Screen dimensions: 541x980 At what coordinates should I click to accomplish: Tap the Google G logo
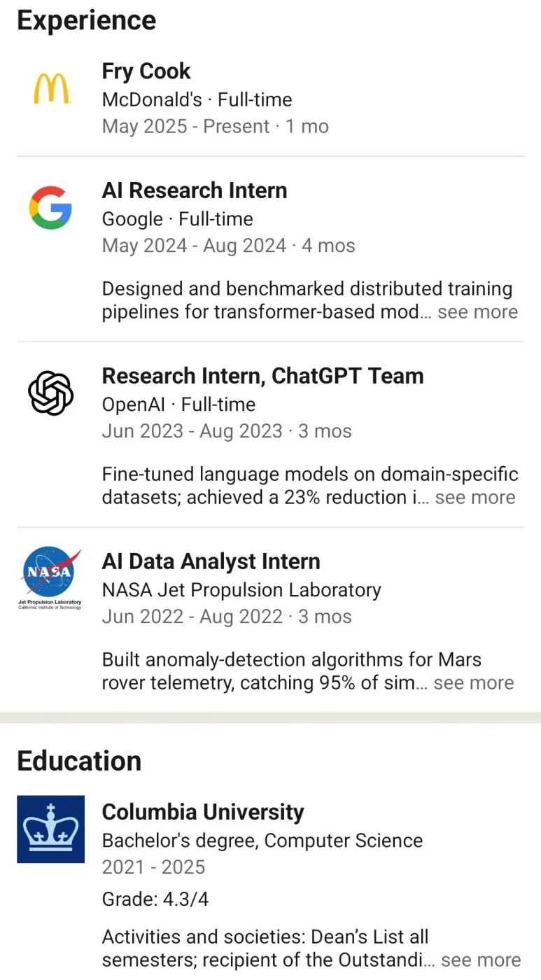[50, 208]
